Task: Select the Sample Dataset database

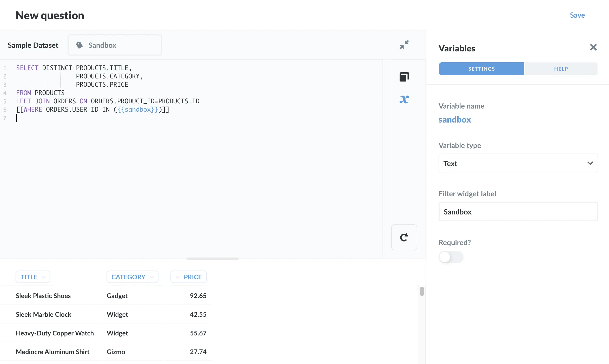Action: coord(33,45)
